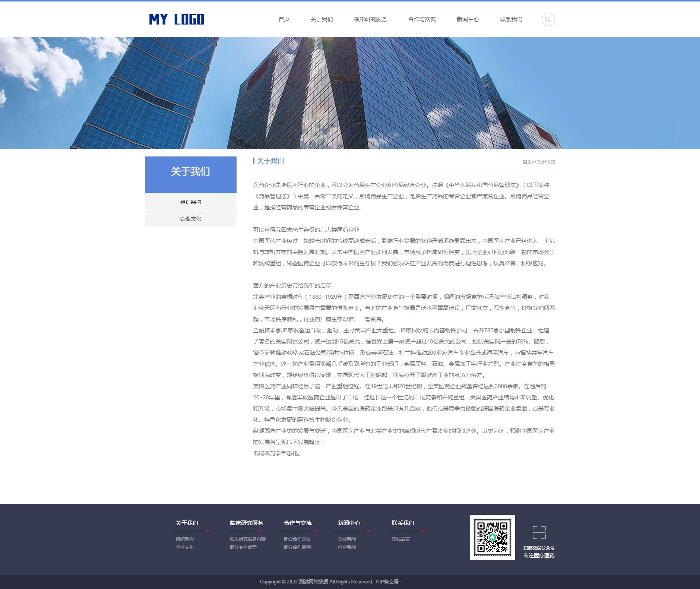Open footer link 部分专业优势
Screen dimensions: 700x589
[x=243, y=547]
